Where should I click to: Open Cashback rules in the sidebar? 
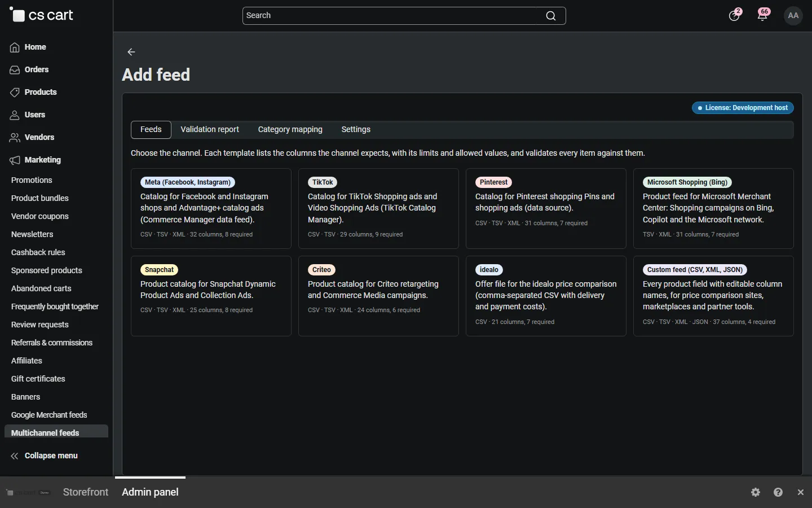(x=38, y=253)
